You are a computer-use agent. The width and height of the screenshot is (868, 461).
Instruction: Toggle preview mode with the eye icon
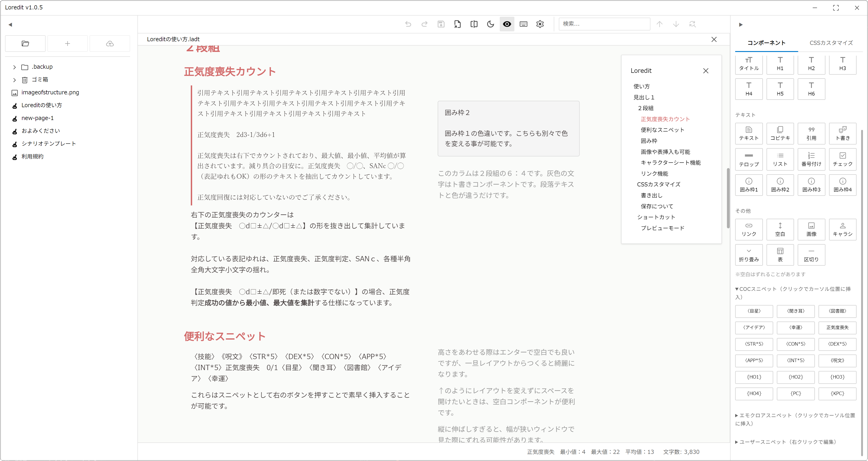[x=507, y=24]
